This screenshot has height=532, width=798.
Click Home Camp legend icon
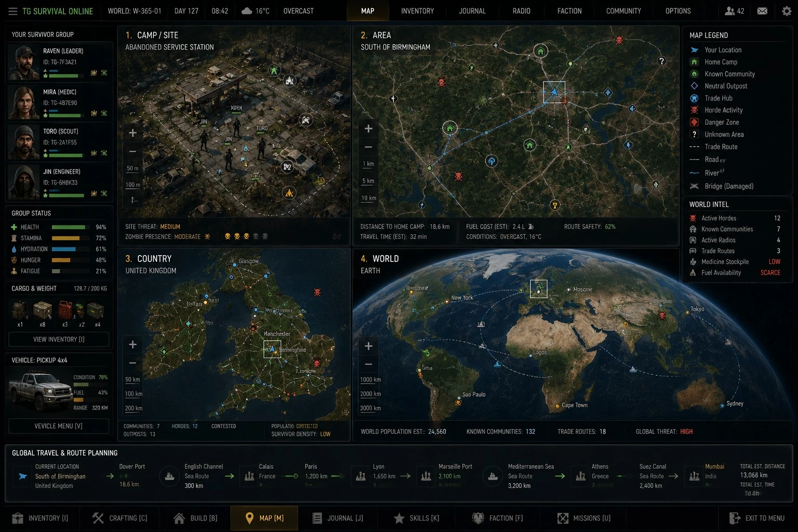(x=694, y=62)
